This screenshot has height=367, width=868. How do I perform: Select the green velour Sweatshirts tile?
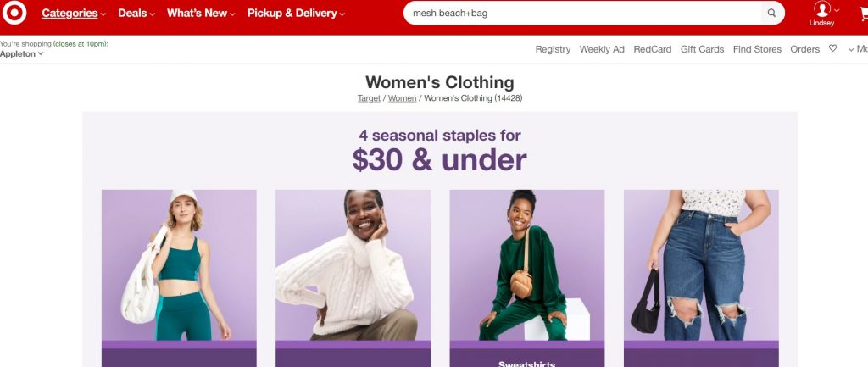(526, 277)
